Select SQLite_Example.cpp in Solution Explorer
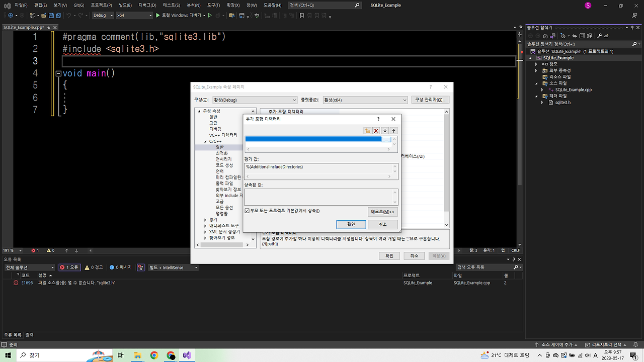The image size is (644, 362). [573, 89]
